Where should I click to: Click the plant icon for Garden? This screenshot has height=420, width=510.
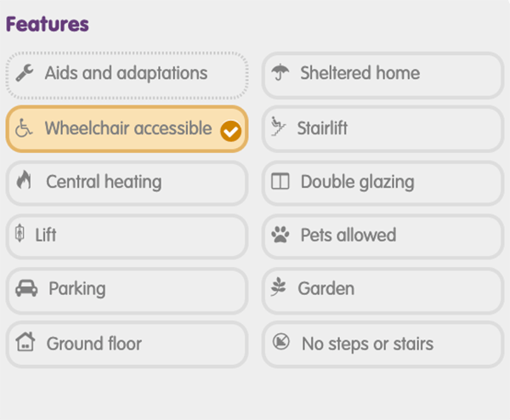tap(279, 287)
